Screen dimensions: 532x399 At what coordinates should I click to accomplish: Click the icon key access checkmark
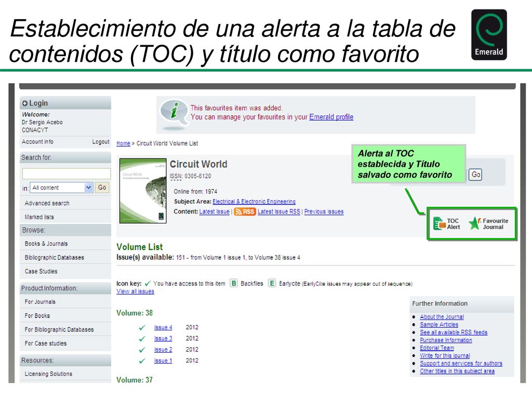click(x=148, y=284)
